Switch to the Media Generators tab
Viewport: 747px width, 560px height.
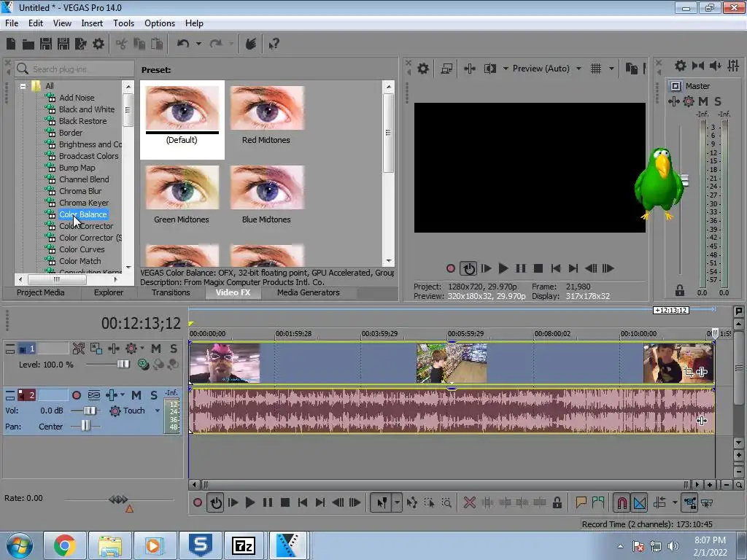(309, 293)
